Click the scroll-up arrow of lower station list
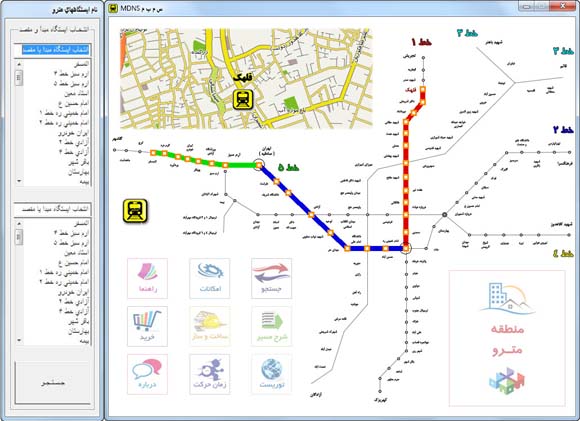Screen dimensions: 580x421 [x=19, y=223]
